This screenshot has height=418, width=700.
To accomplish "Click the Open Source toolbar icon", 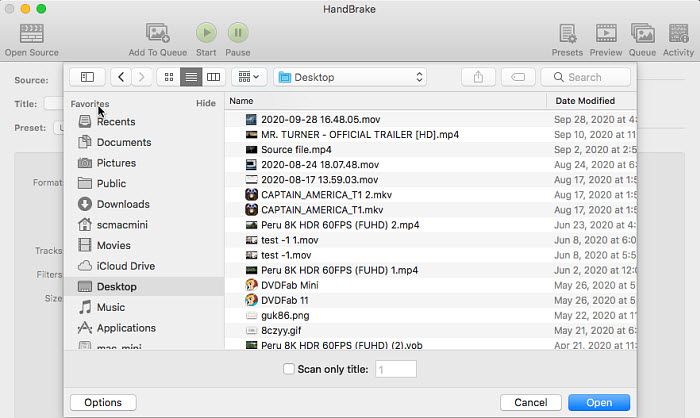I will tap(32, 33).
